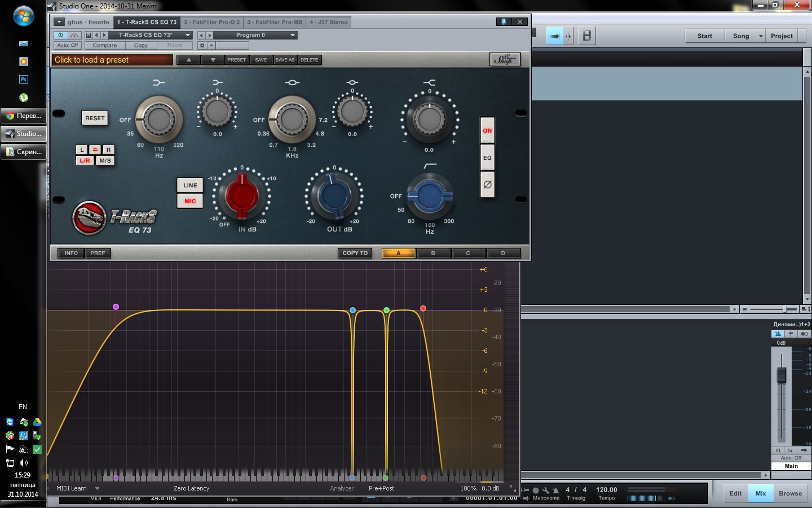Open the gbus Inserts channel menu arrow
The width and height of the screenshot is (812, 508).
click(59, 22)
